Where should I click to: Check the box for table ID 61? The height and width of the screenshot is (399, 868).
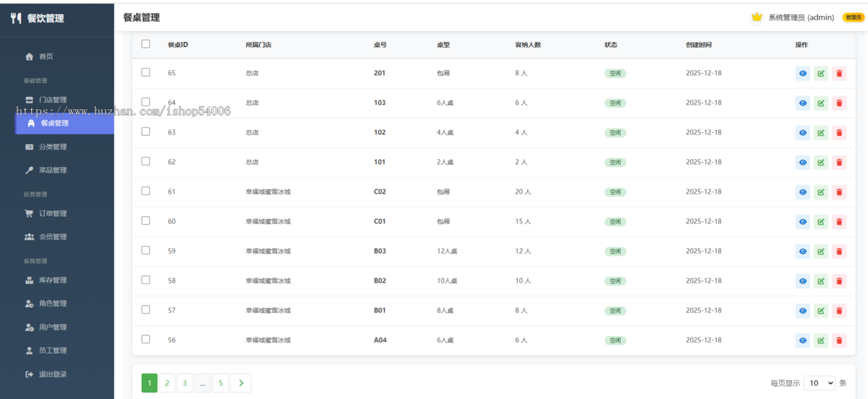pos(145,191)
